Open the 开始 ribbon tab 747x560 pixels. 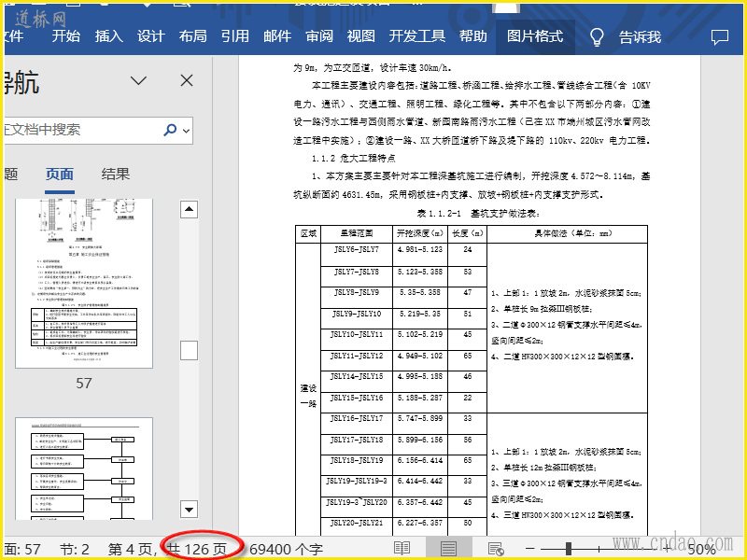point(65,36)
